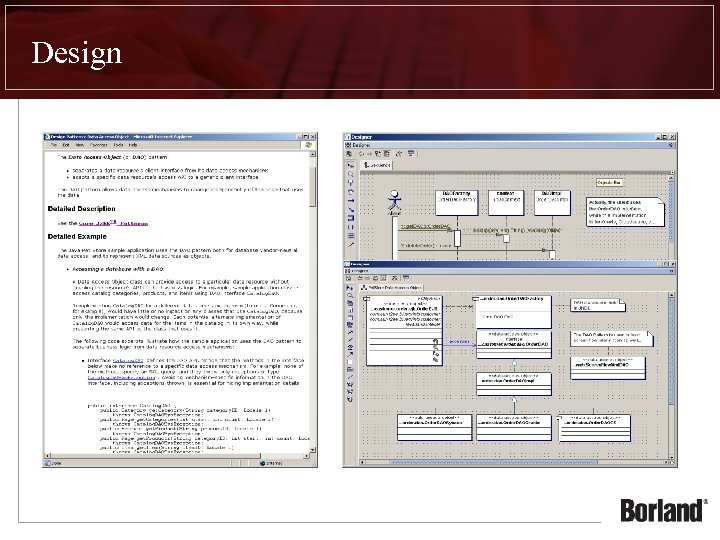The height and width of the screenshot is (540, 720).
Task: Click the class diagram's vertical scrollbar down arrow
Action: 671,457
